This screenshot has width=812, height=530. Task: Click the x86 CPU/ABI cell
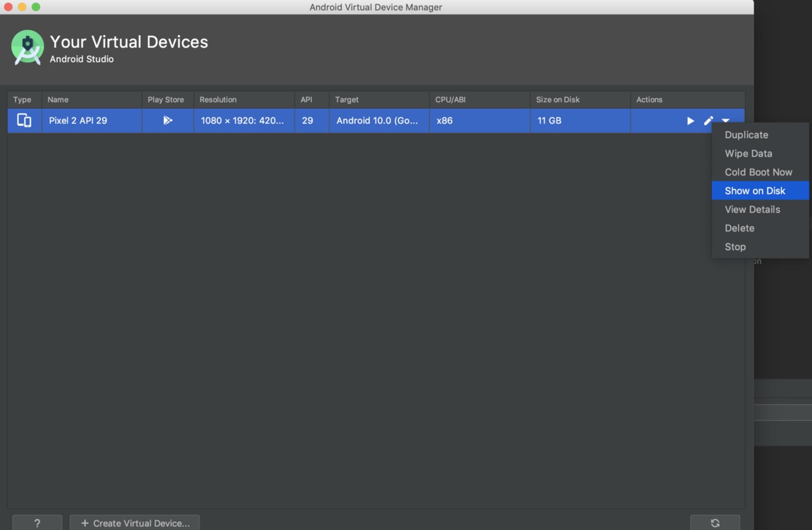pyautogui.click(x=480, y=121)
